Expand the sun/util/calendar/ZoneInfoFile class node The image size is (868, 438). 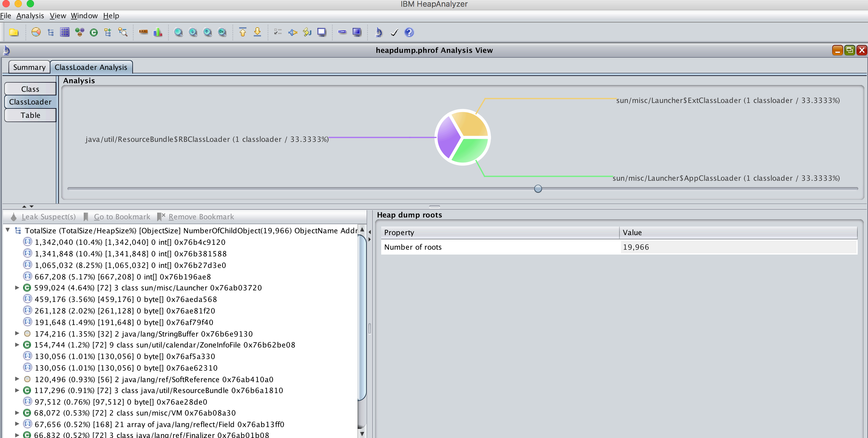pos(17,345)
